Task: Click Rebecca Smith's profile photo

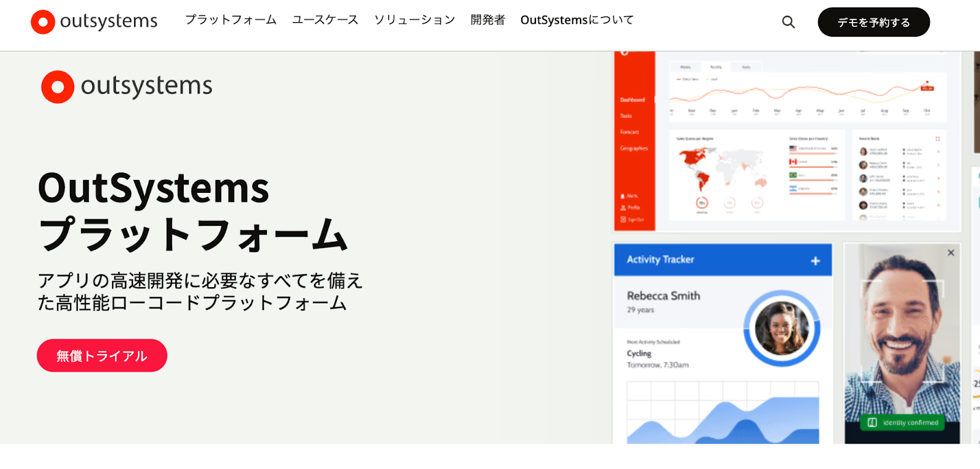Action: point(782,329)
